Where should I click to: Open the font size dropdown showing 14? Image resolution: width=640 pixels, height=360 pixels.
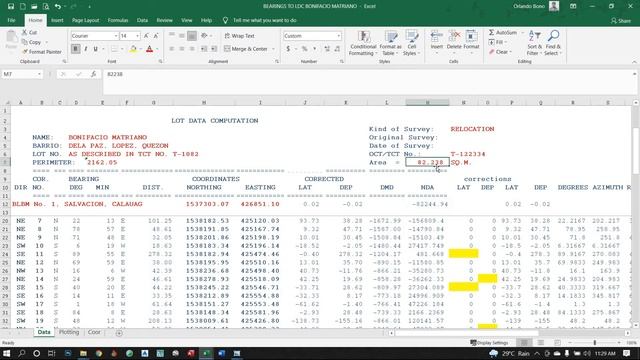(x=138, y=36)
